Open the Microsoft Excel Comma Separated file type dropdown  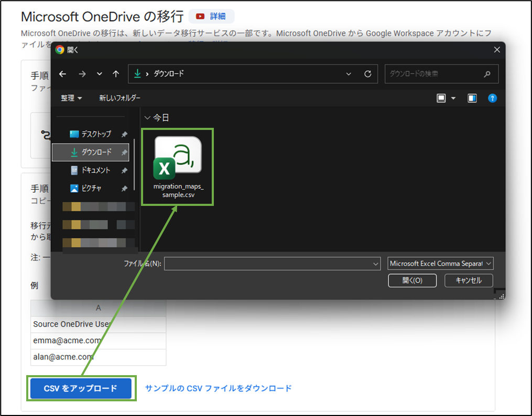pyautogui.click(x=440, y=264)
